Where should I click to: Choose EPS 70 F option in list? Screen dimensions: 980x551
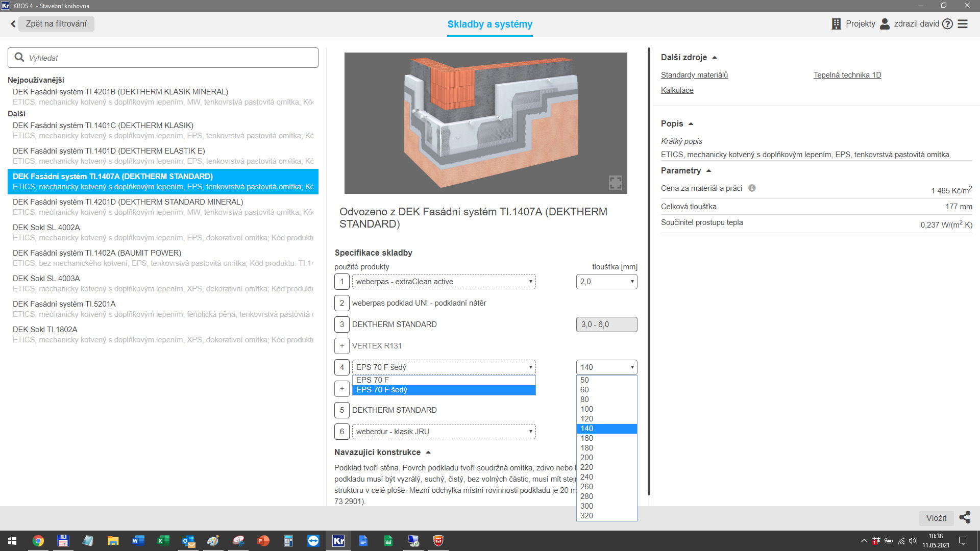pyautogui.click(x=373, y=380)
